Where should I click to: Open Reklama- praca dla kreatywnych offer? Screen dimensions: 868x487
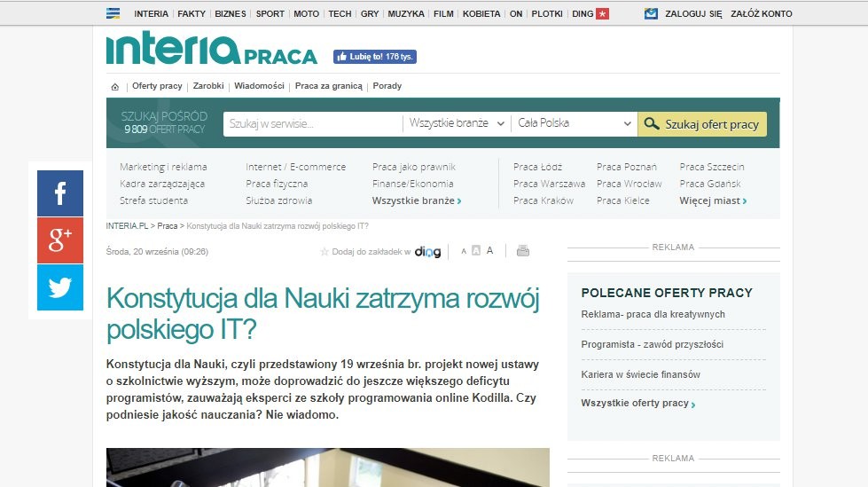point(653,314)
